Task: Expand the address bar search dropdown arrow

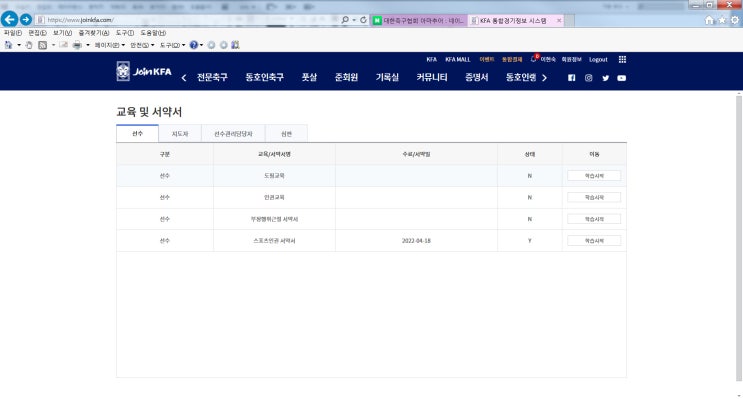Action: click(354, 20)
